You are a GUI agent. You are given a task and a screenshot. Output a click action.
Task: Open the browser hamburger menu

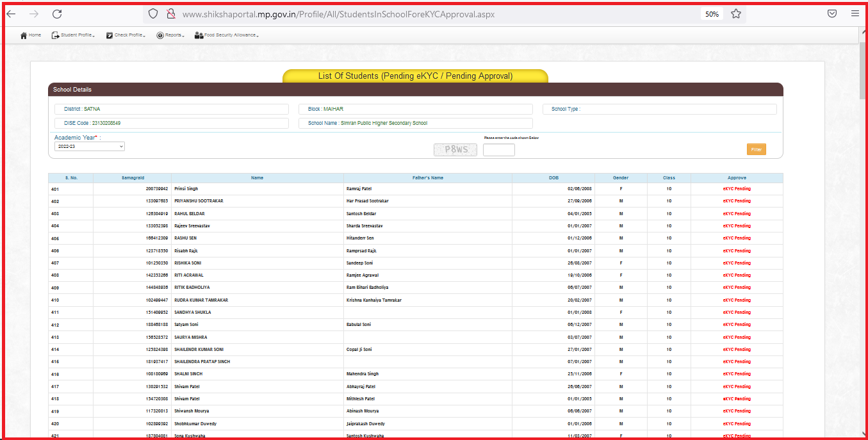click(855, 13)
